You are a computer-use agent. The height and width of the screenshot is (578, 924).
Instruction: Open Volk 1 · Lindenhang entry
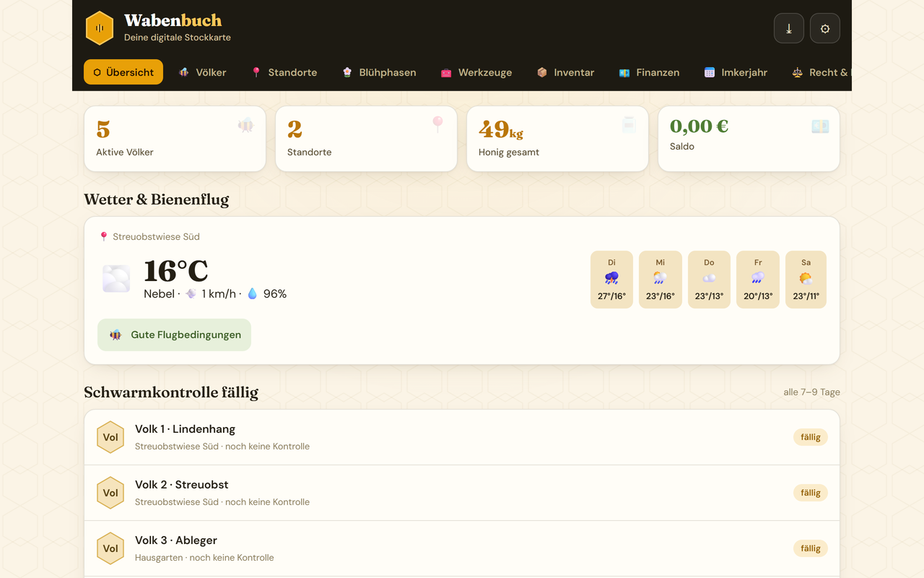[x=462, y=437]
